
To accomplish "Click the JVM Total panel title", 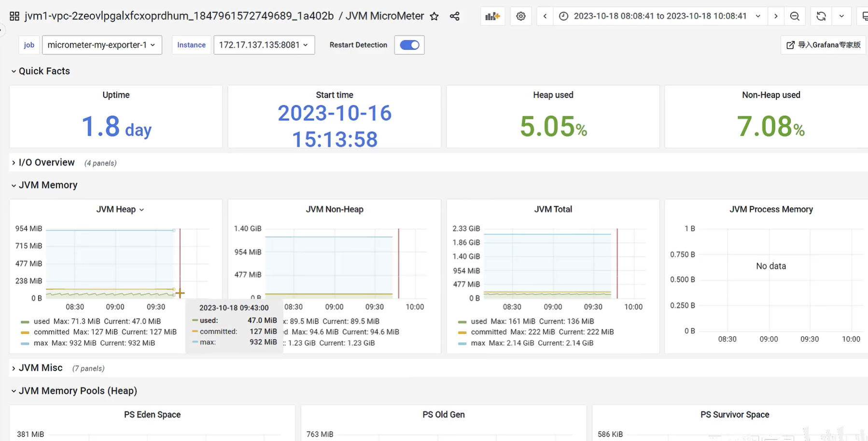I will tap(553, 209).
